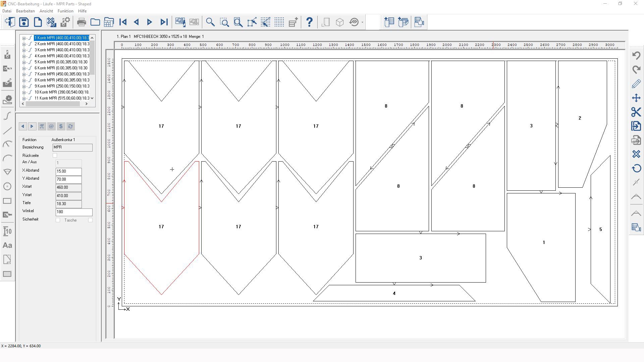Open the Funktion menu
This screenshot has height=362, width=644.
click(x=65, y=11)
